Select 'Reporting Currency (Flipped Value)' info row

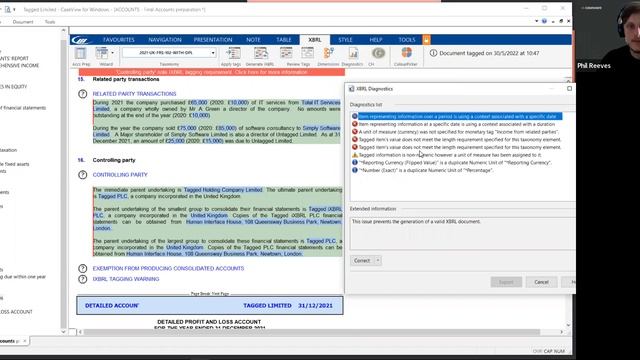(x=455, y=162)
